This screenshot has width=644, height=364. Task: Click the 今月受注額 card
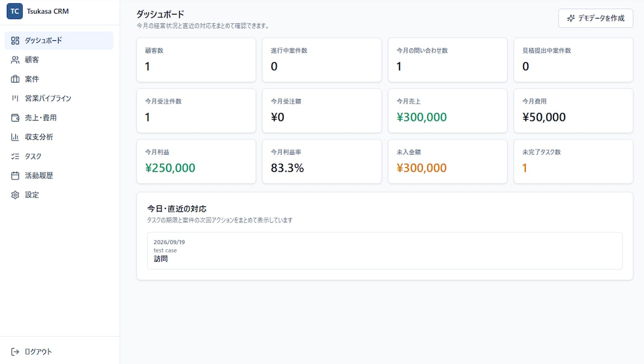click(322, 110)
